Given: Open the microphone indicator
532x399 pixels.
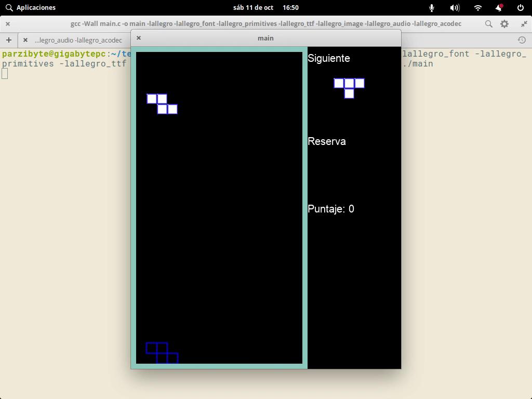Looking at the screenshot, I should 432,8.
